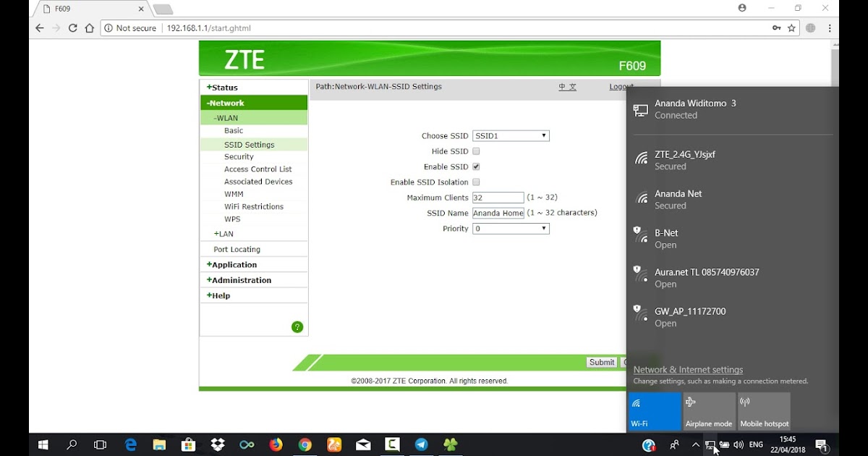The width and height of the screenshot is (868, 456).
Task: Open WiFi Restrictions page
Action: pyautogui.click(x=254, y=207)
